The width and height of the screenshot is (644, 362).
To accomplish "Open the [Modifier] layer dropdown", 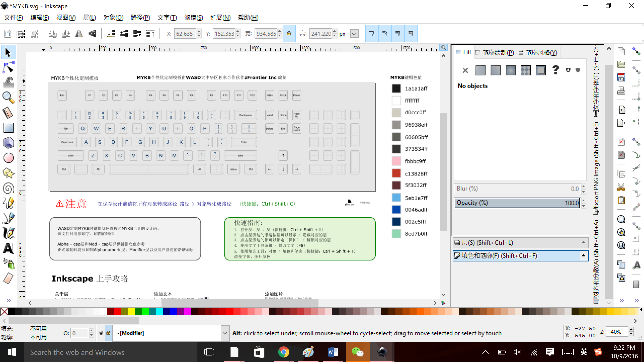I will coord(225,333).
